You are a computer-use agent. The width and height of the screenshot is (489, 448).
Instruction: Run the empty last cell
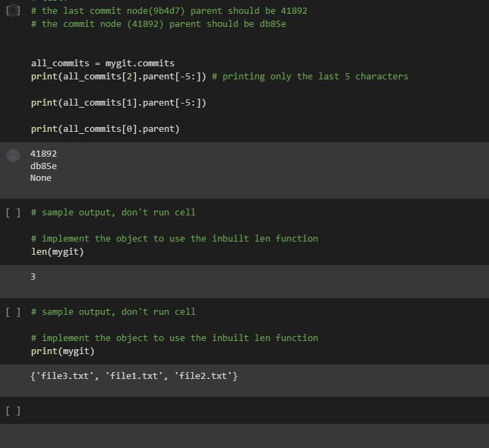coord(13,411)
